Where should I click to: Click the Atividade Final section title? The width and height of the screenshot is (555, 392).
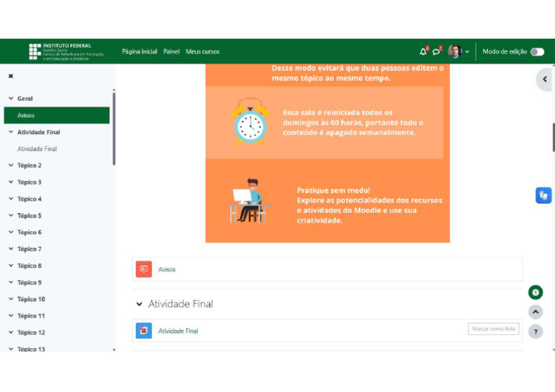point(181,304)
